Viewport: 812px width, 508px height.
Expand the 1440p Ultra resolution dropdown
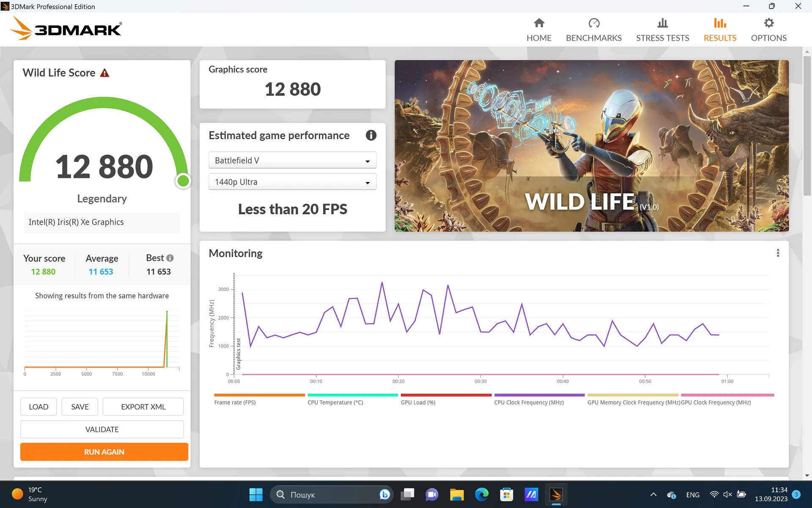click(x=292, y=182)
